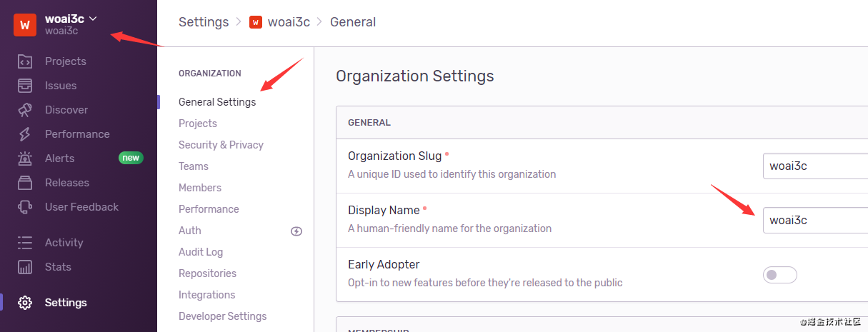Expand the woai3c organization dropdown
Image resolution: width=868 pixels, height=332 pixels.
click(93, 19)
